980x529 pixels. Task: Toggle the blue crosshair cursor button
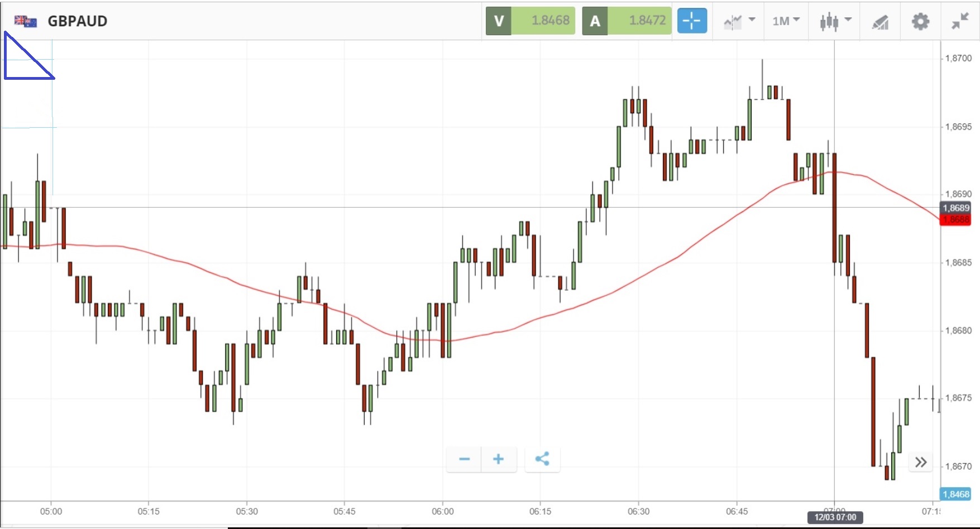pos(692,21)
